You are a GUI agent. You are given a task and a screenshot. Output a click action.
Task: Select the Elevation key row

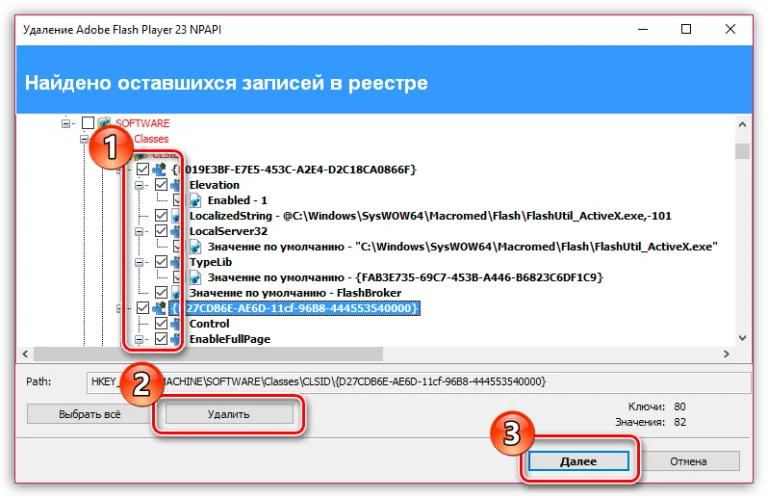pyautogui.click(x=215, y=185)
